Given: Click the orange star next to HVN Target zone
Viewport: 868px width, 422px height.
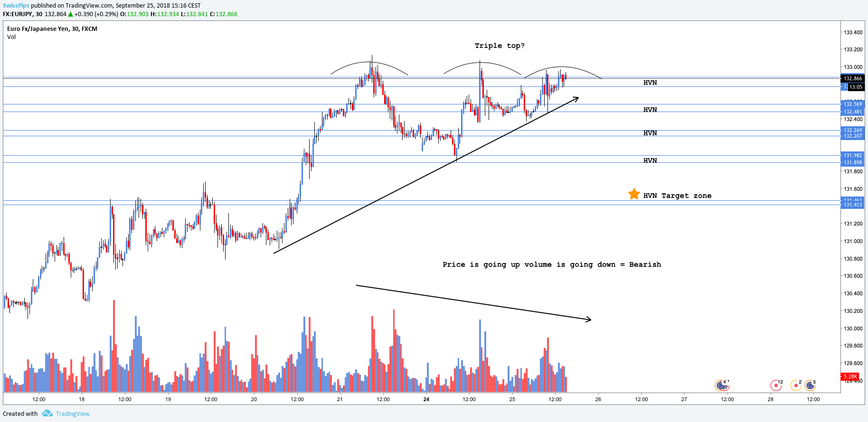Looking at the screenshot, I should coord(634,194).
